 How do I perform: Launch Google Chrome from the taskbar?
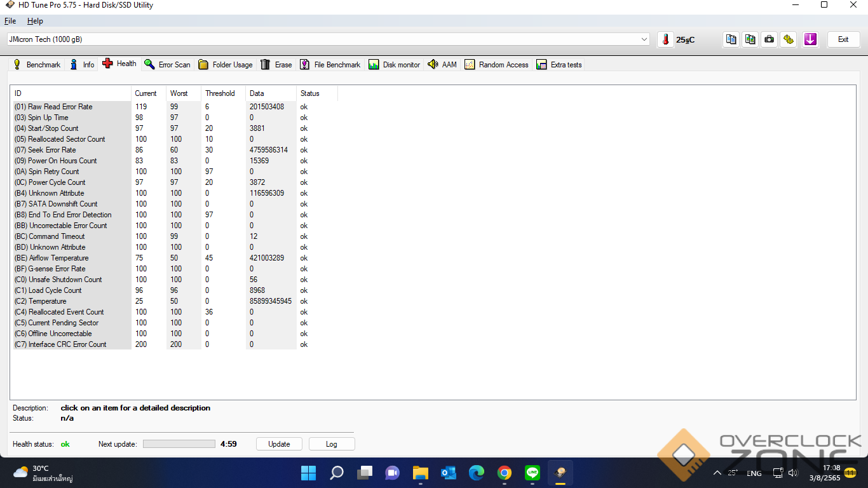[505, 473]
